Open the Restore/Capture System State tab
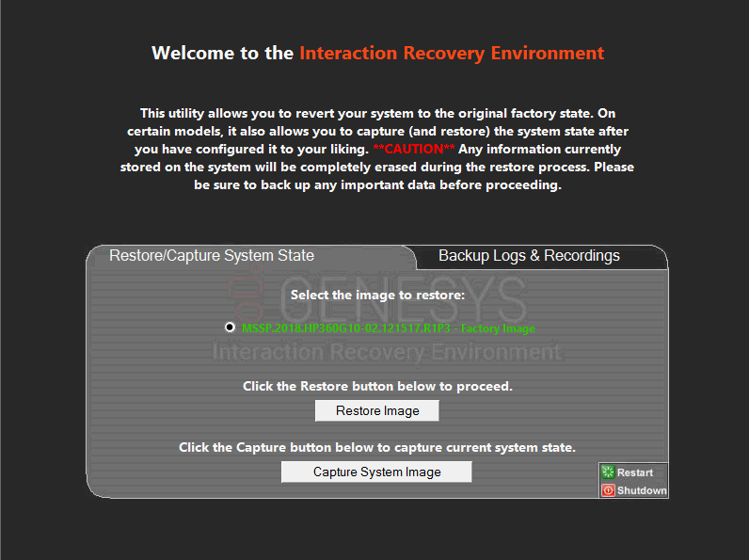 click(212, 256)
